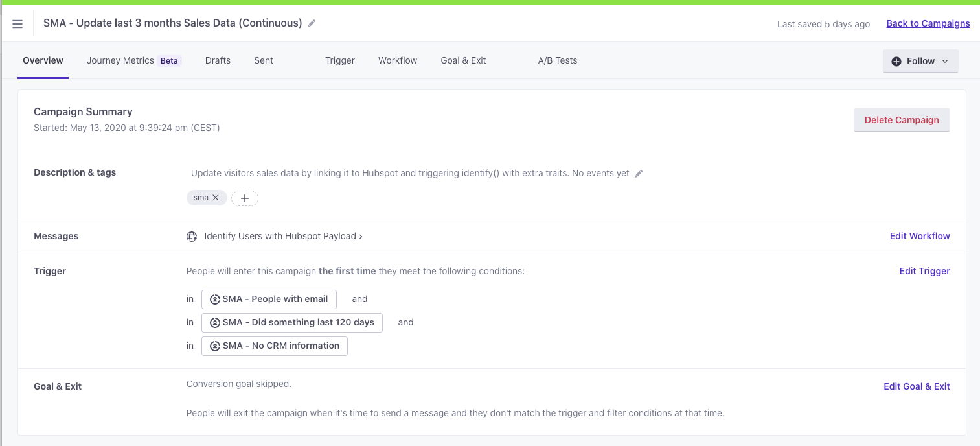
Task: Go back to Campaigns list
Action: [x=928, y=23]
